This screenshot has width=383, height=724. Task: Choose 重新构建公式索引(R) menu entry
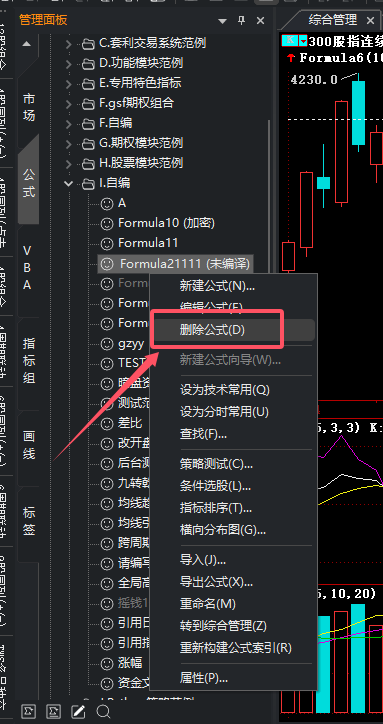click(x=234, y=648)
